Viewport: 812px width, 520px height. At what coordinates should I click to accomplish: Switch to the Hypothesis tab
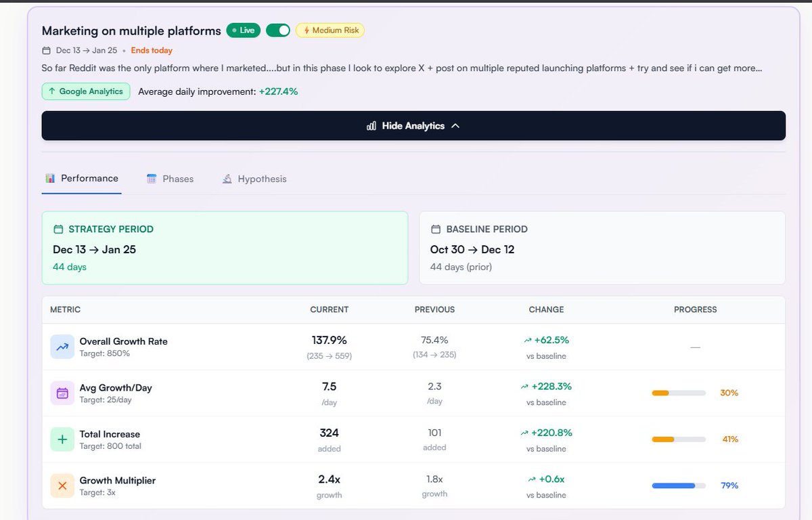pos(254,179)
